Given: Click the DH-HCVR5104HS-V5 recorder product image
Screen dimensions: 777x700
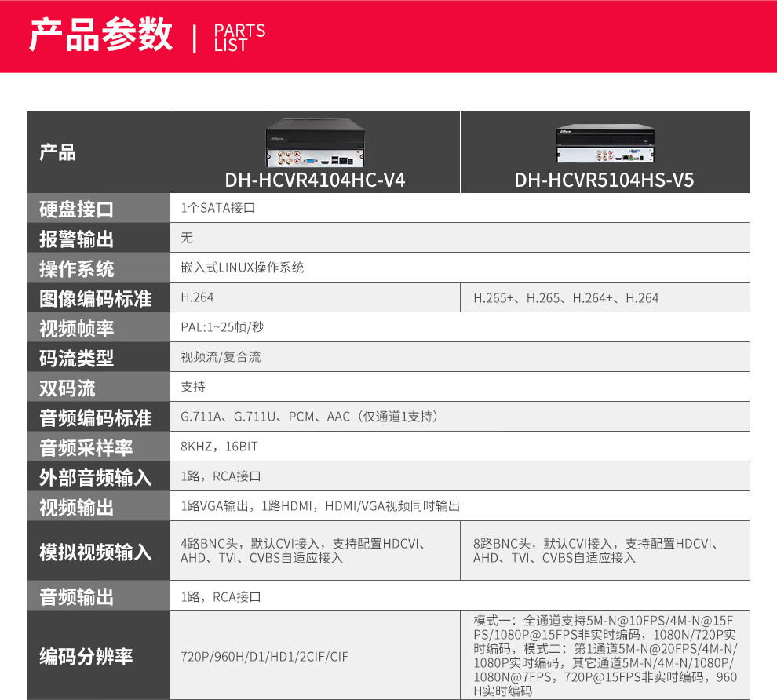Looking at the screenshot, I should 605,143.
